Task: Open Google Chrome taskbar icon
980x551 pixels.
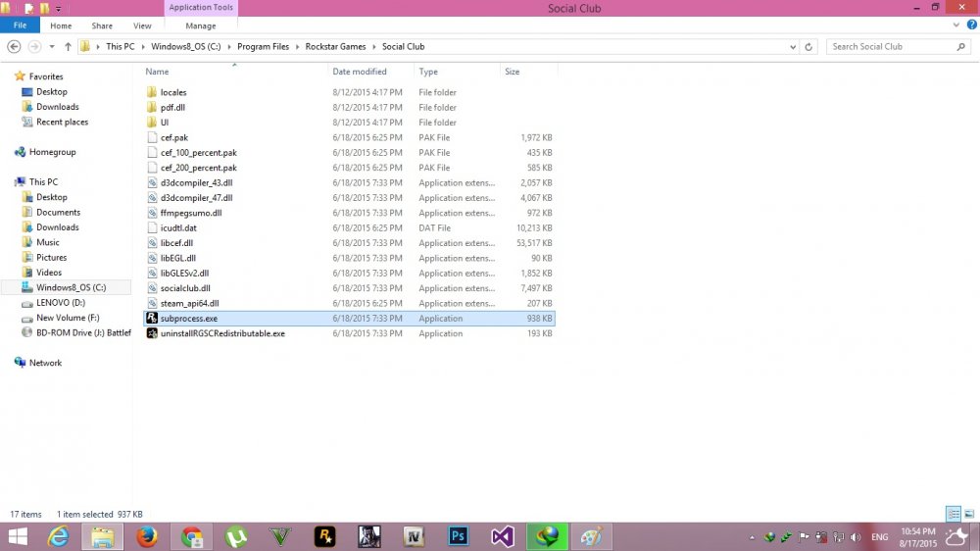Action: click(192, 536)
